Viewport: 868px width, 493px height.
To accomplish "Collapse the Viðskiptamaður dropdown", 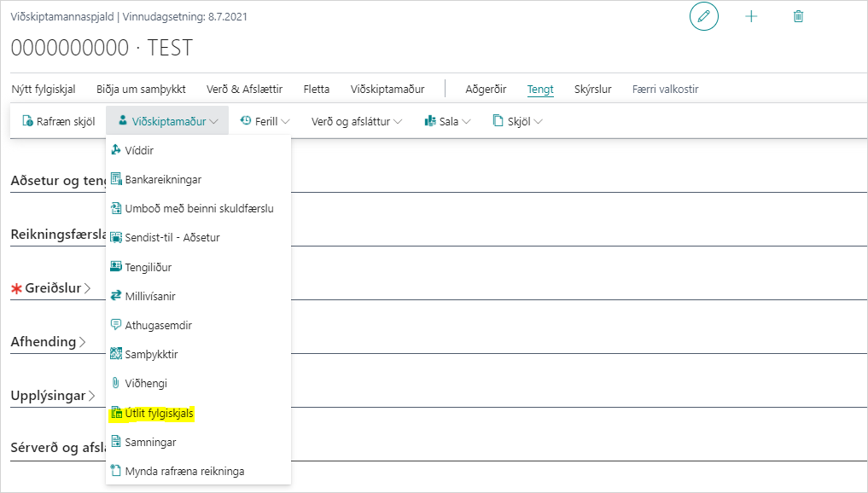I will [167, 121].
